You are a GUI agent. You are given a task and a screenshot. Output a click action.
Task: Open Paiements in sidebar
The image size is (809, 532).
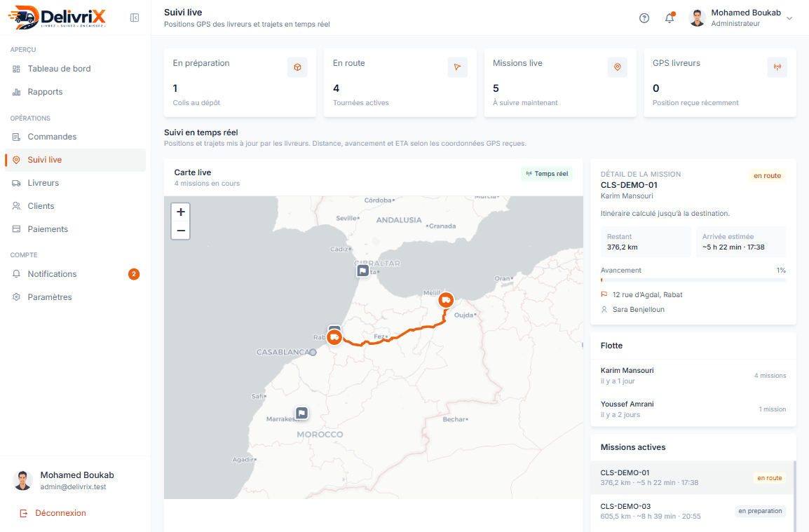[75, 229]
